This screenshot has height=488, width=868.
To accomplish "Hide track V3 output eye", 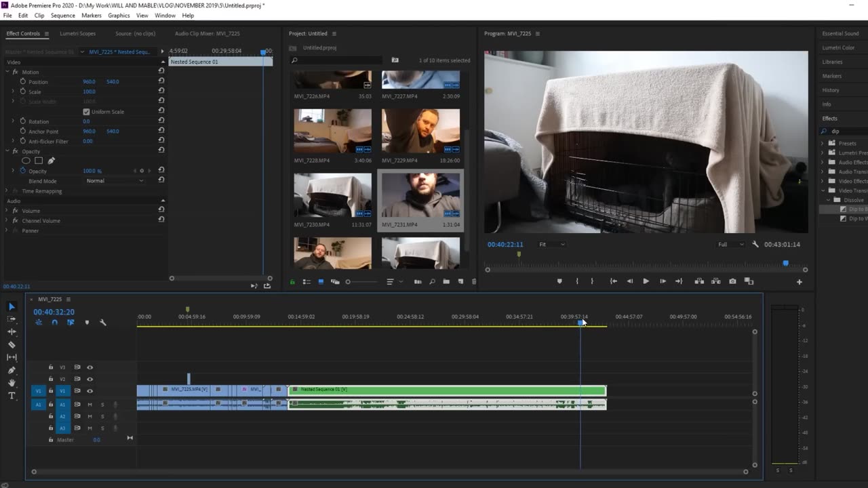I will (90, 367).
